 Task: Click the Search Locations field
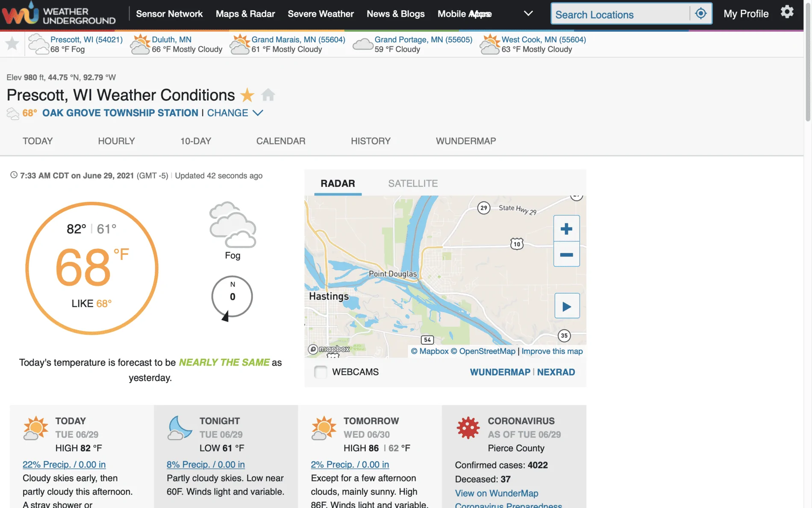621,14
